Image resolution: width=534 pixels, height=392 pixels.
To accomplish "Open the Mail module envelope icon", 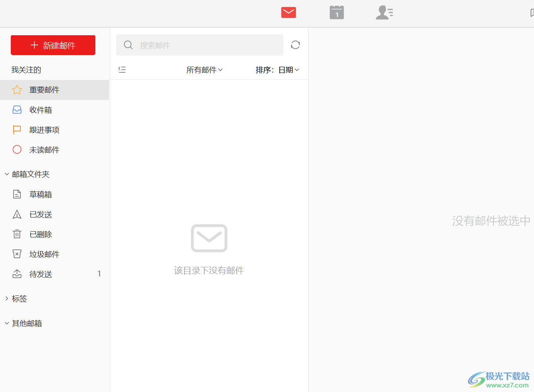I will point(289,13).
